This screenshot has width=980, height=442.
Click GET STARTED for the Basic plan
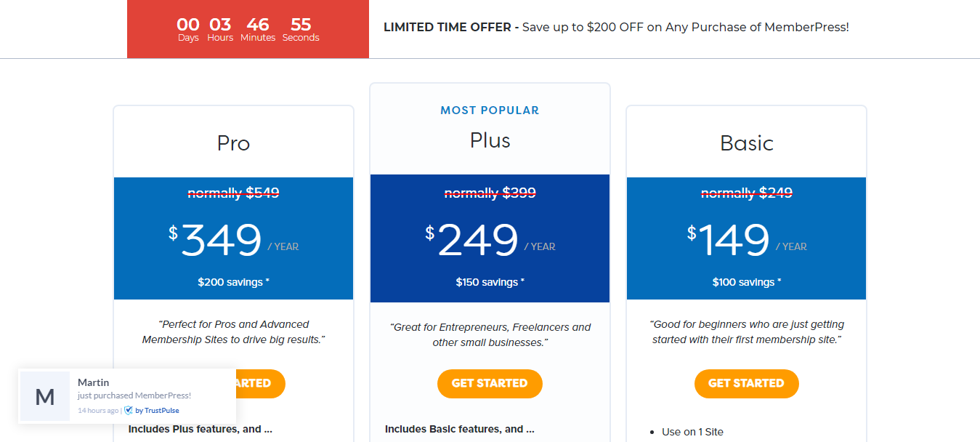pyautogui.click(x=746, y=384)
